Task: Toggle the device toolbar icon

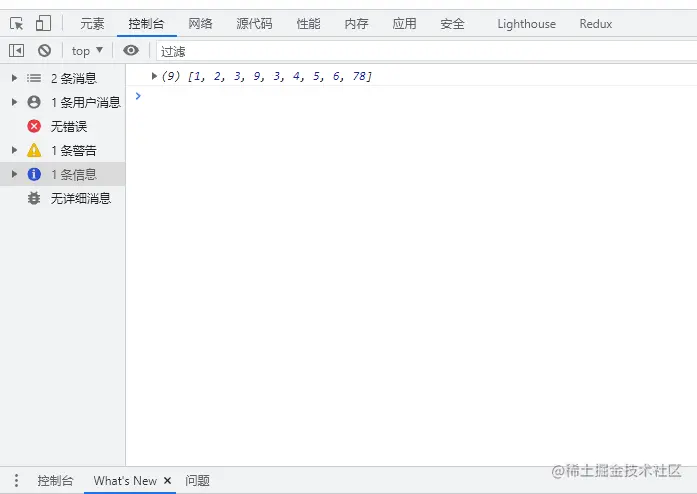Action: pyautogui.click(x=43, y=23)
